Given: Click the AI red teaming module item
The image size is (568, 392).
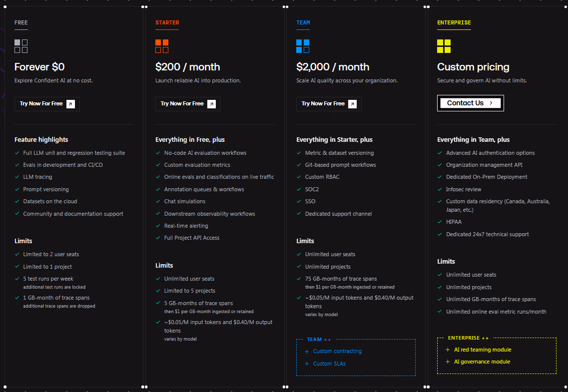Looking at the screenshot, I should pos(483,350).
